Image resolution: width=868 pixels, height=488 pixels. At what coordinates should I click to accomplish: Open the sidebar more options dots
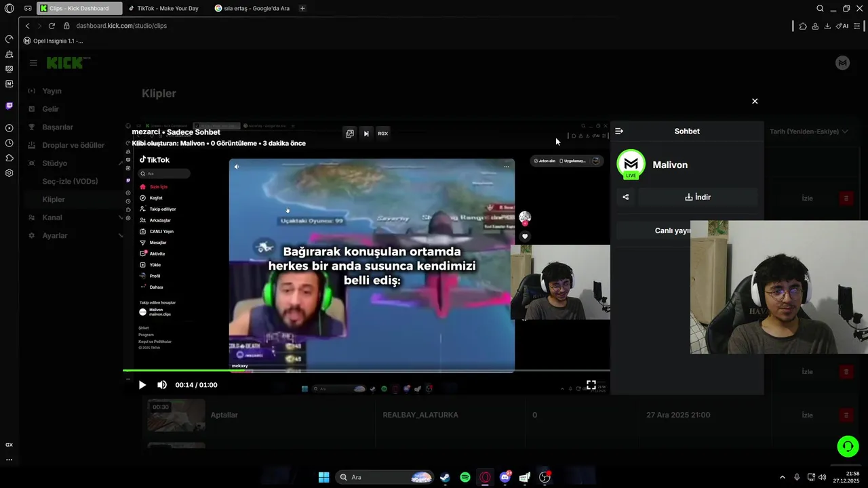[x=9, y=460]
